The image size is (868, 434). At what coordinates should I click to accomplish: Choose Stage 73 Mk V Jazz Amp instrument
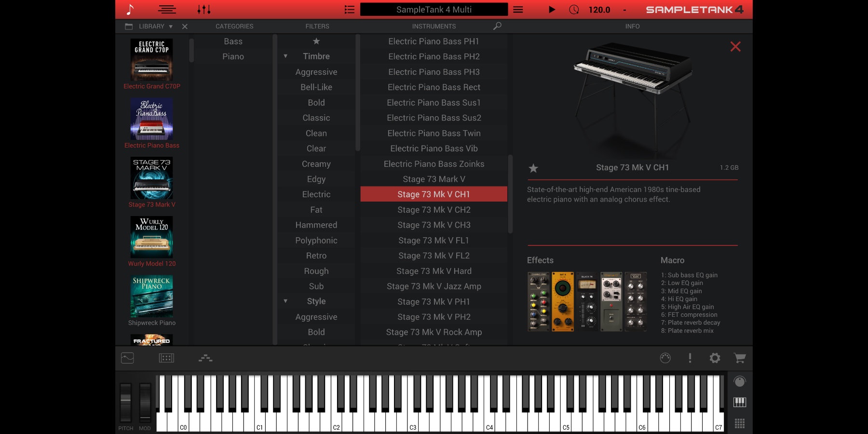pyautogui.click(x=434, y=286)
